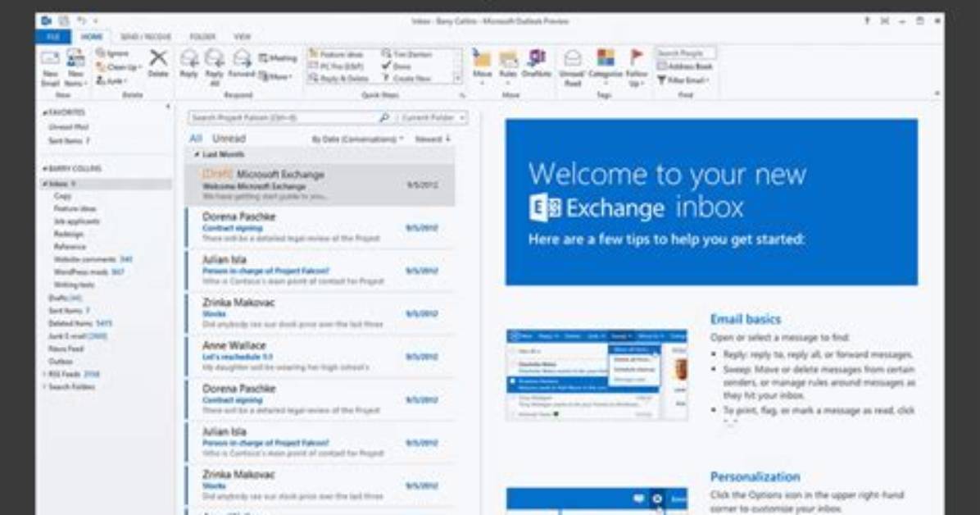Open the WordPress mods folder
This screenshot has width=980, height=515.
coord(88,272)
